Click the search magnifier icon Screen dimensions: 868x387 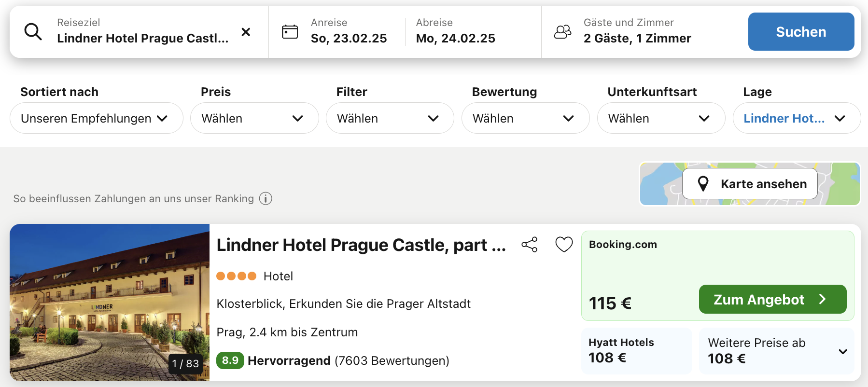(33, 32)
